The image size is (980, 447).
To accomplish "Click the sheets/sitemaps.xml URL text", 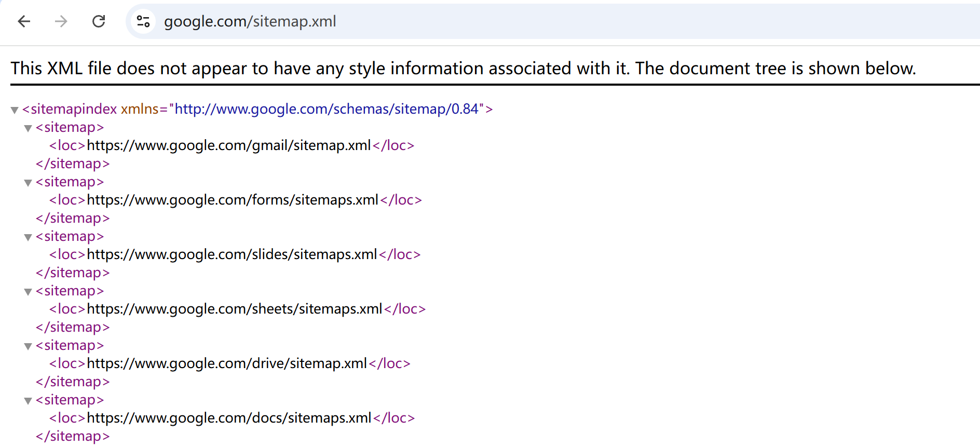I will [x=235, y=309].
